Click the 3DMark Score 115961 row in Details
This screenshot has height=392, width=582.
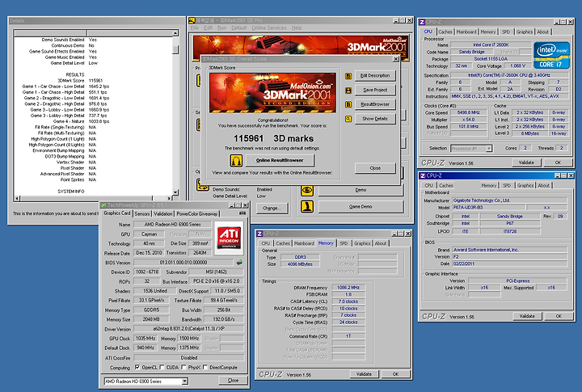click(x=80, y=81)
